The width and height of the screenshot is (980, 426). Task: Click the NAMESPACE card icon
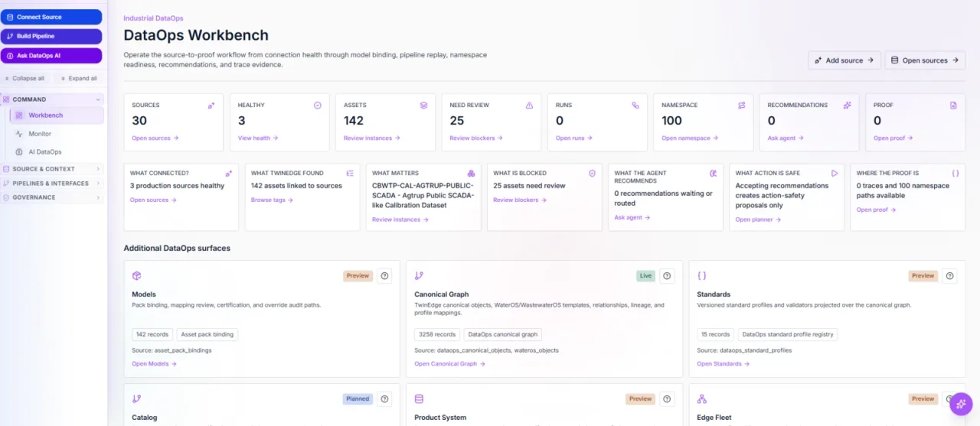tap(741, 106)
